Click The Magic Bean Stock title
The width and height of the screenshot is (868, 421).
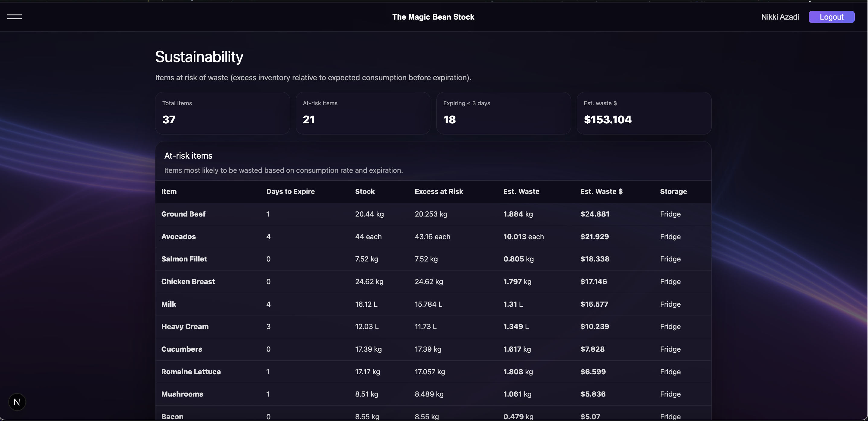433,17
